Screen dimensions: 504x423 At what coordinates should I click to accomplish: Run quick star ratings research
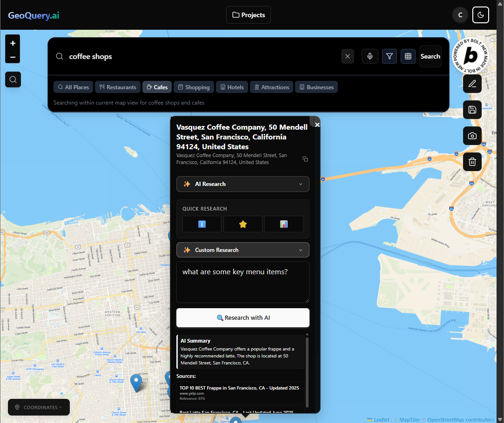point(242,224)
